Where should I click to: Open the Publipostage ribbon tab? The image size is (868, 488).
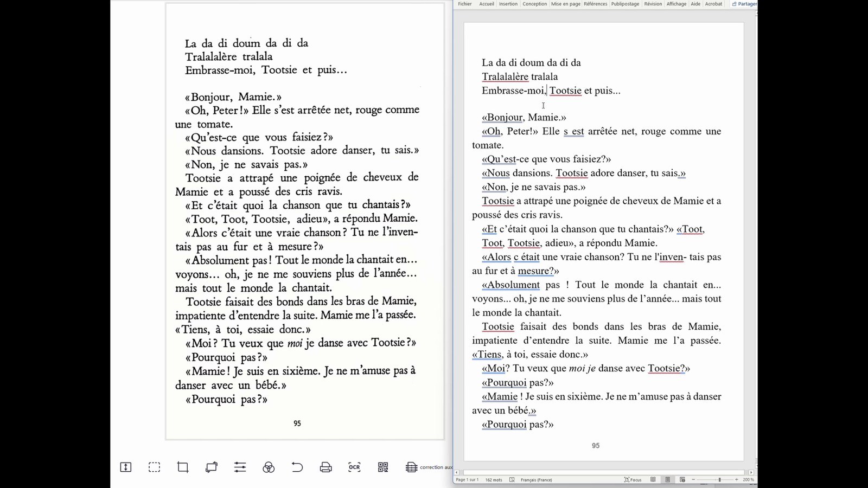coord(626,4)
